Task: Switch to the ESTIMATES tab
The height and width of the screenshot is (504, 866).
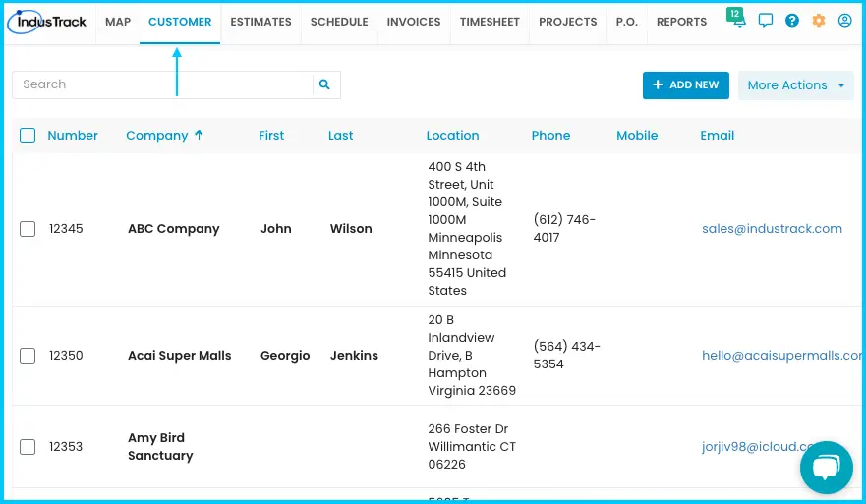Action: [260, 22]
